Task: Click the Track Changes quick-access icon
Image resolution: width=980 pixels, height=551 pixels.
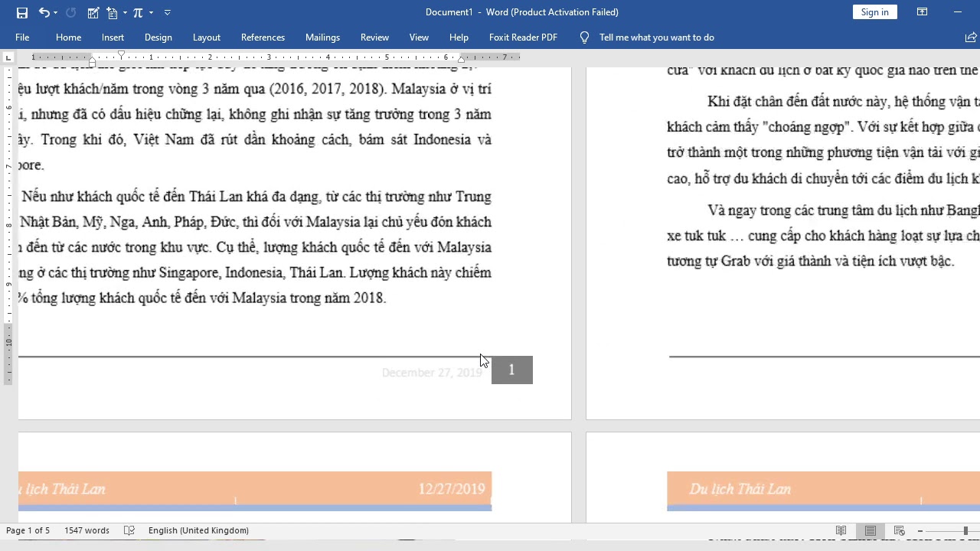Action: [93, 12]
